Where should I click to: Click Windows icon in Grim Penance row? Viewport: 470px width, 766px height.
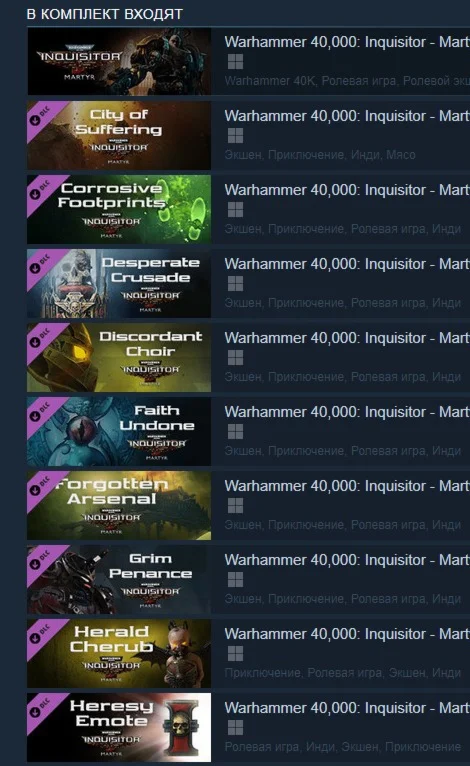tap(235, 580)
